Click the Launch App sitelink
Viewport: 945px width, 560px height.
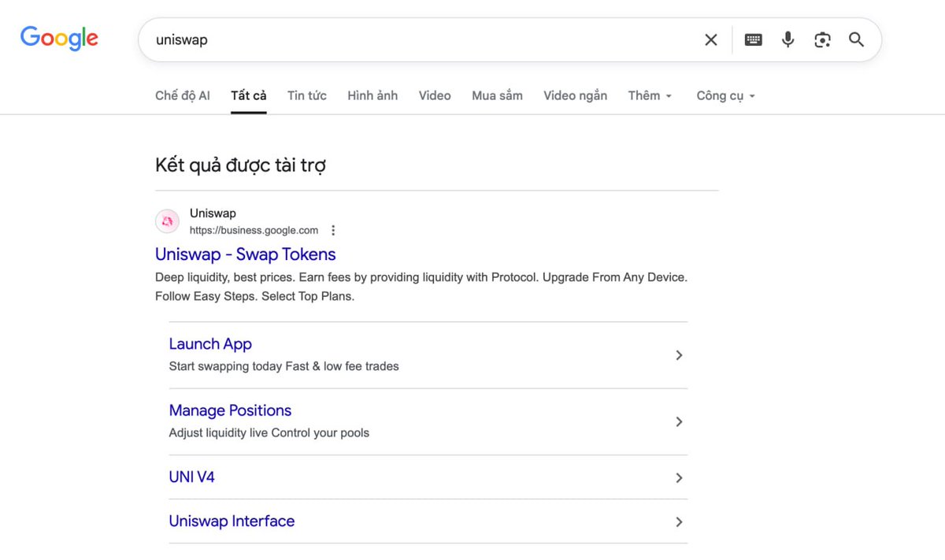[x=210, y=344]
